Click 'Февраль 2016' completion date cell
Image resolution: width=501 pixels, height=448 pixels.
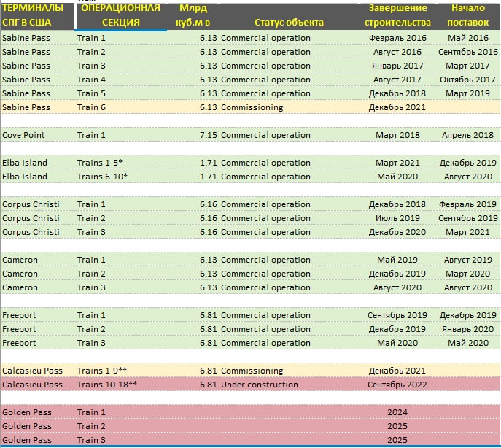pyautogui.click(x=397, y=38)
